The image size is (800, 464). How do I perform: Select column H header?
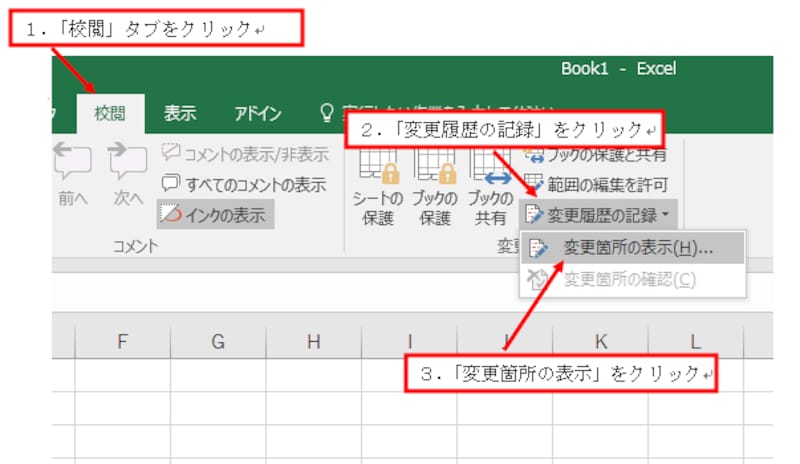[x=314, y=341]
